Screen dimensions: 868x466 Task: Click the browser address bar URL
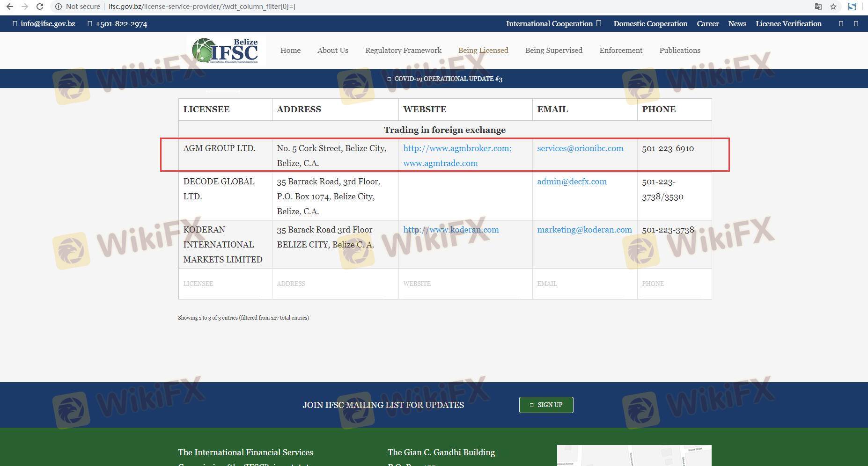[x=201, y=7]
